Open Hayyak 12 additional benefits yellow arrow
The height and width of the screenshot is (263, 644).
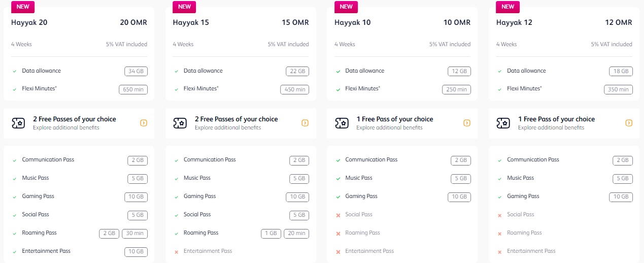pyautogui.click(x=629, y=123)
